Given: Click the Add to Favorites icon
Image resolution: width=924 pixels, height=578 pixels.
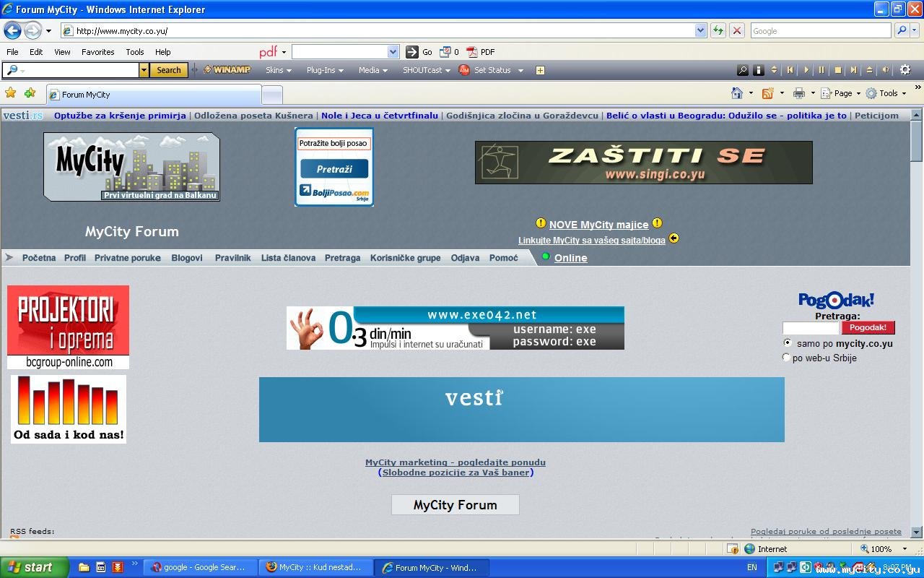Looking at the screenshot, I should pos(30,93).
